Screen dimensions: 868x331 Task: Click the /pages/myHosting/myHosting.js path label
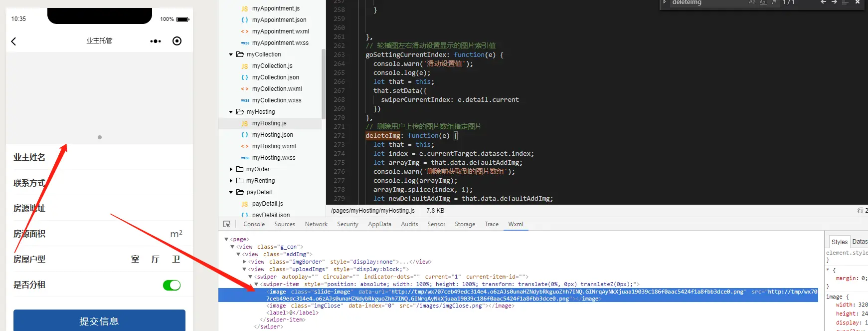click(372, 211)
